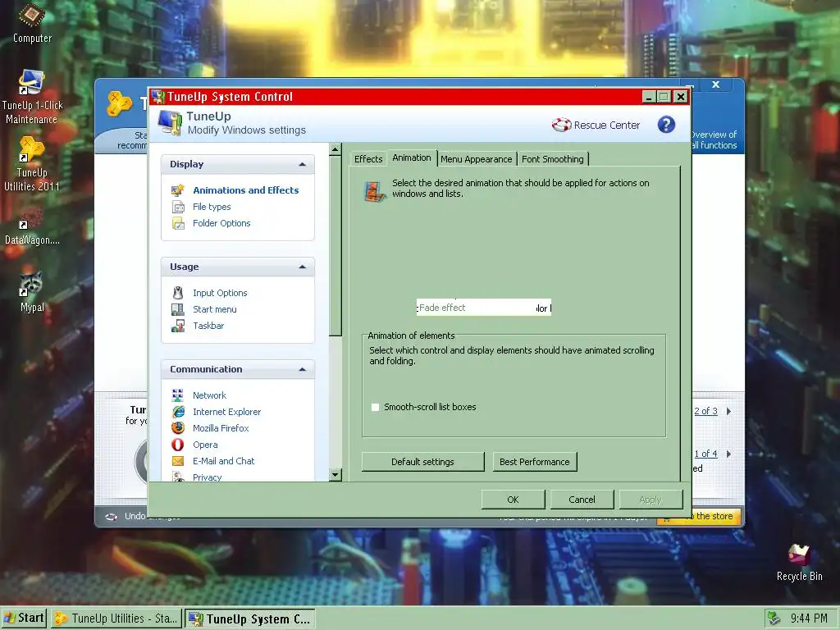Select the TuneUp Utilities 2011 desktop icon
Screen dimensions: 840x630
pyautogui.click(x=31, y=149)
